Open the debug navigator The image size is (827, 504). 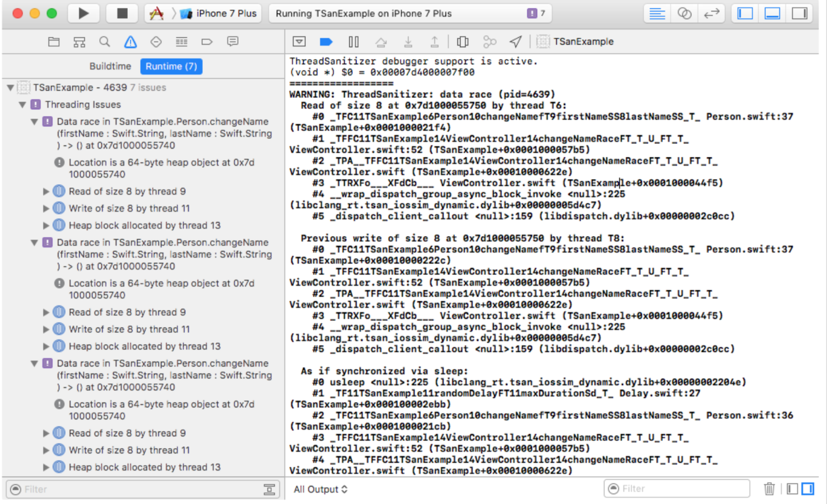(182, 42)
